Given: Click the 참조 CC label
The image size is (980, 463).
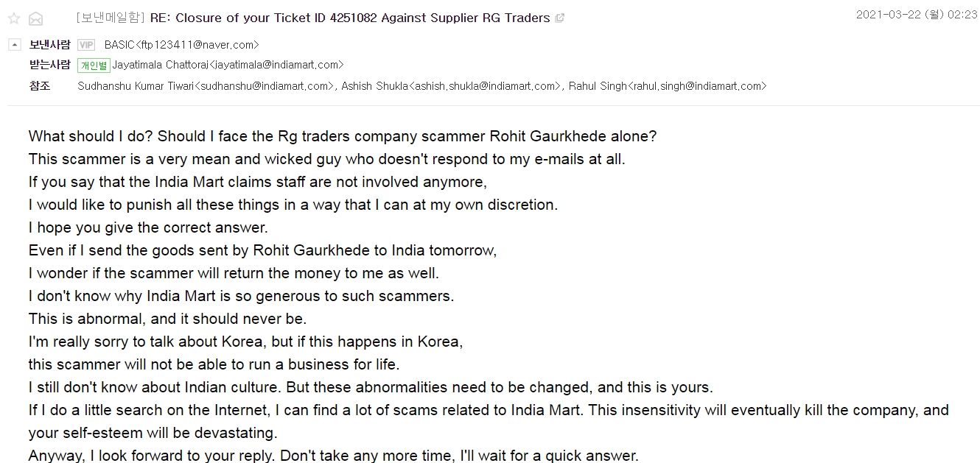Looking at the screenshot, I should (40, 86).
